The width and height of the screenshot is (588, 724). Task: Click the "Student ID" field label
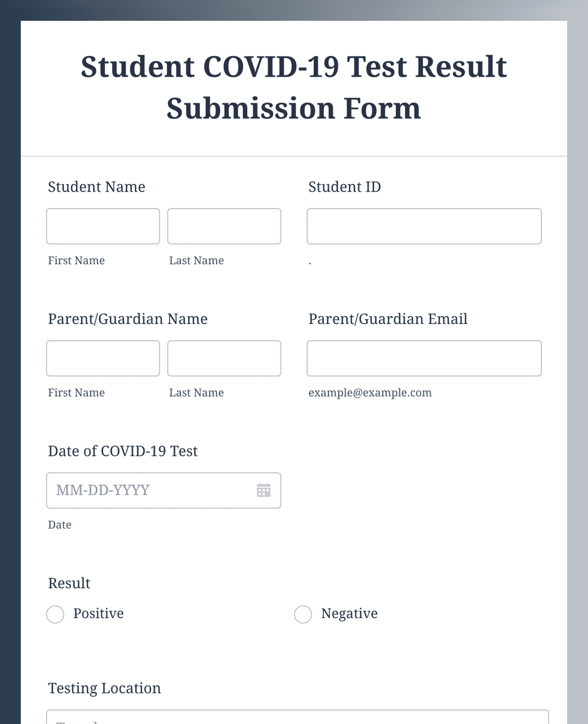[345, 187]
